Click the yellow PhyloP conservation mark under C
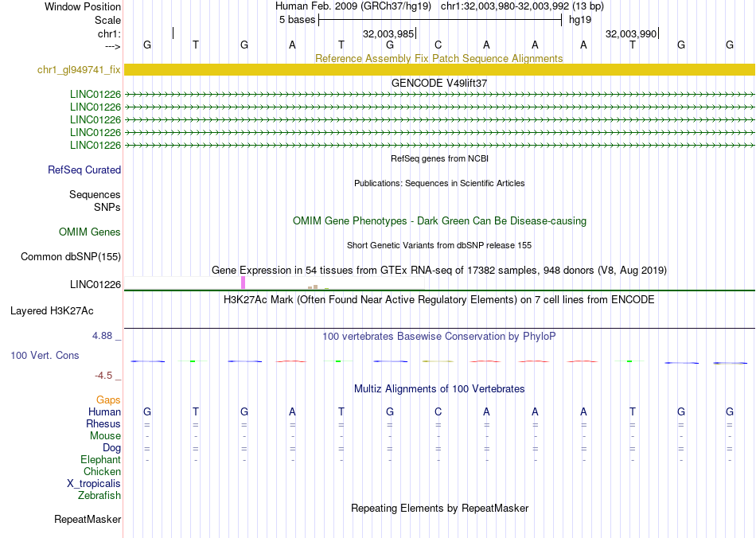Image resolution: width=756 pixels, height=538 pixels. click(438, 361)
